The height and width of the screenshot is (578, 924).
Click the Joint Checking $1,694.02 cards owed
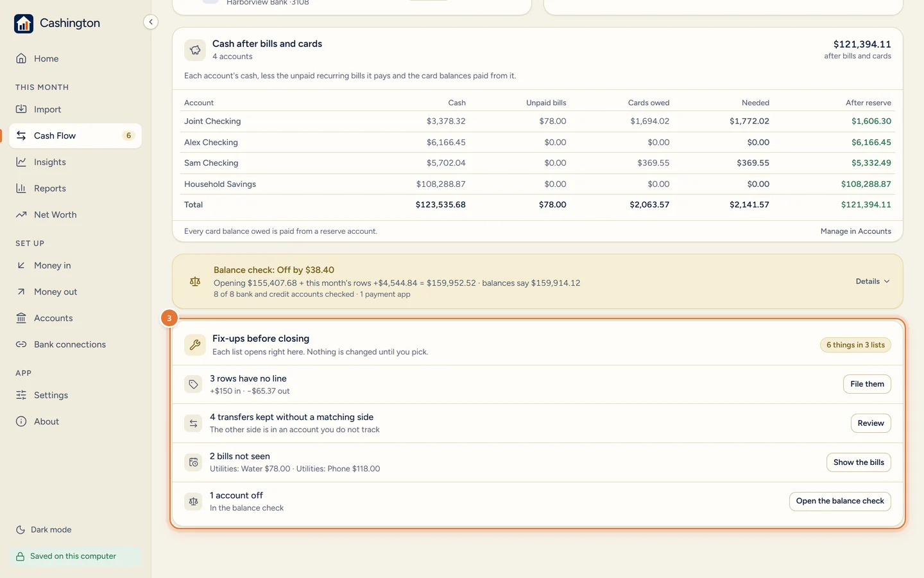click(649, 121)
